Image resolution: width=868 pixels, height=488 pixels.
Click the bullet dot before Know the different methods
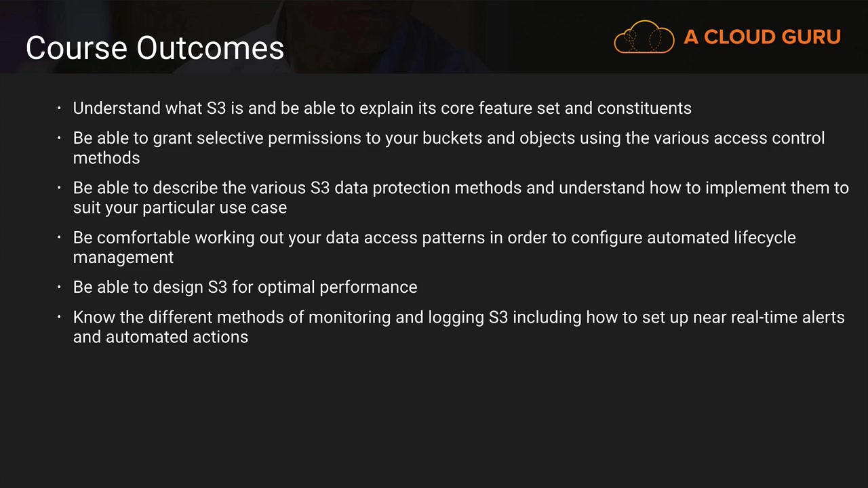point(60,317)
